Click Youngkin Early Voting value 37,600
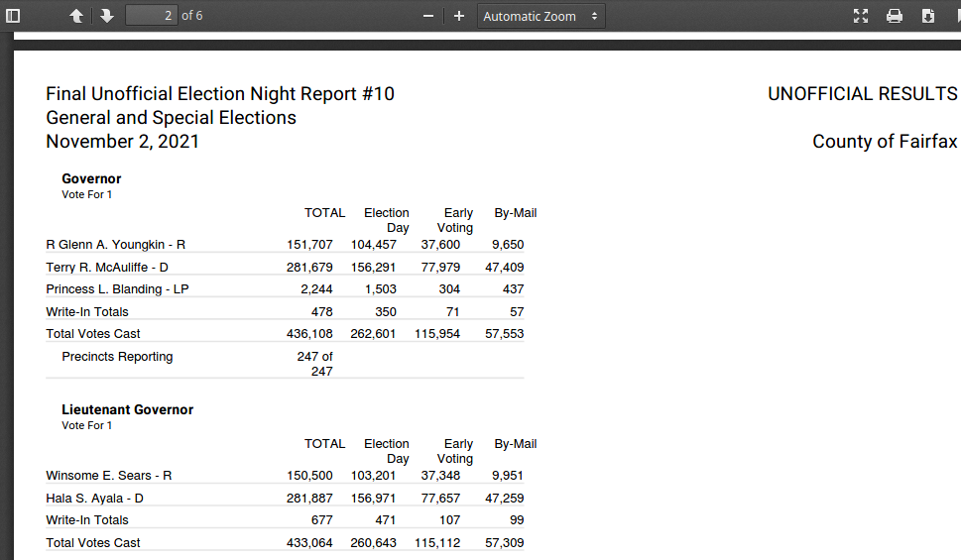 click(x=440, y=245)
